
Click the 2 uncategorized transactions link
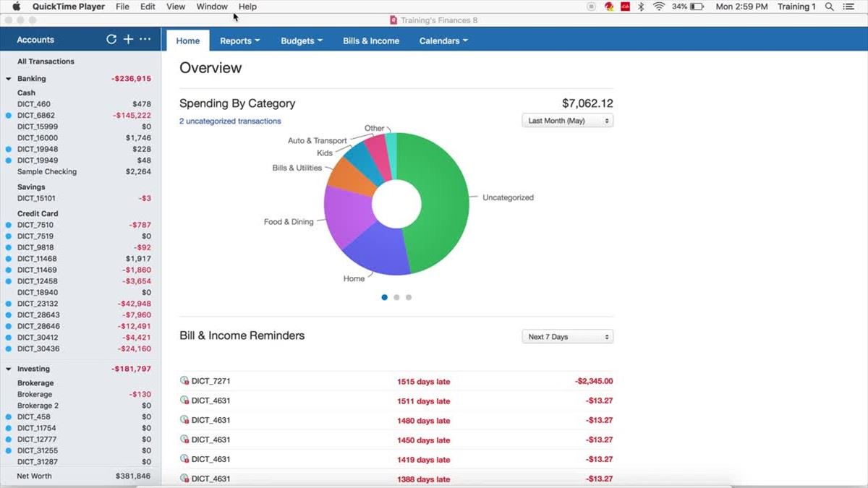point(230,121)
